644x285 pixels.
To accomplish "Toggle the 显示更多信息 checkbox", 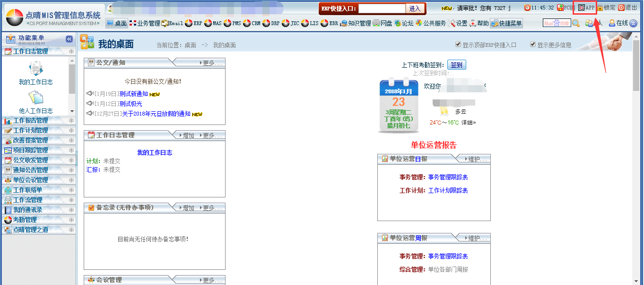I will click(x=533, y=45).
